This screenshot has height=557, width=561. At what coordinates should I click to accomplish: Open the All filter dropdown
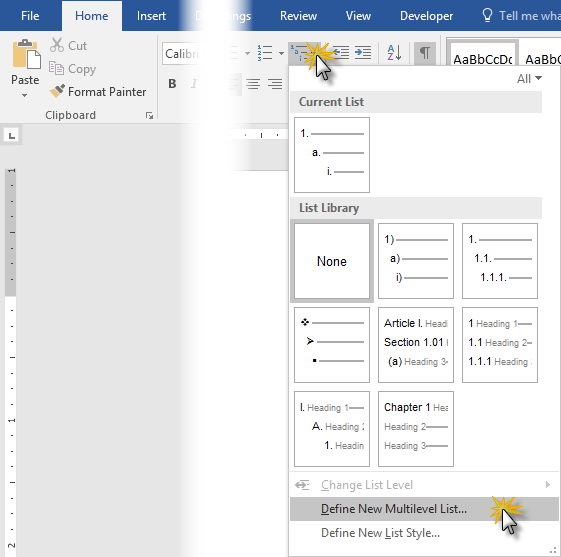pos(529,78)
